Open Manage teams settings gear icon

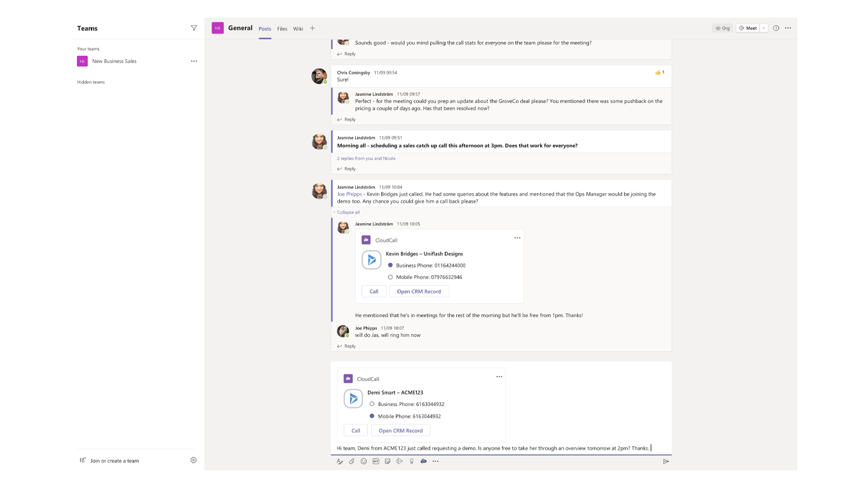[x=194, y=460]
